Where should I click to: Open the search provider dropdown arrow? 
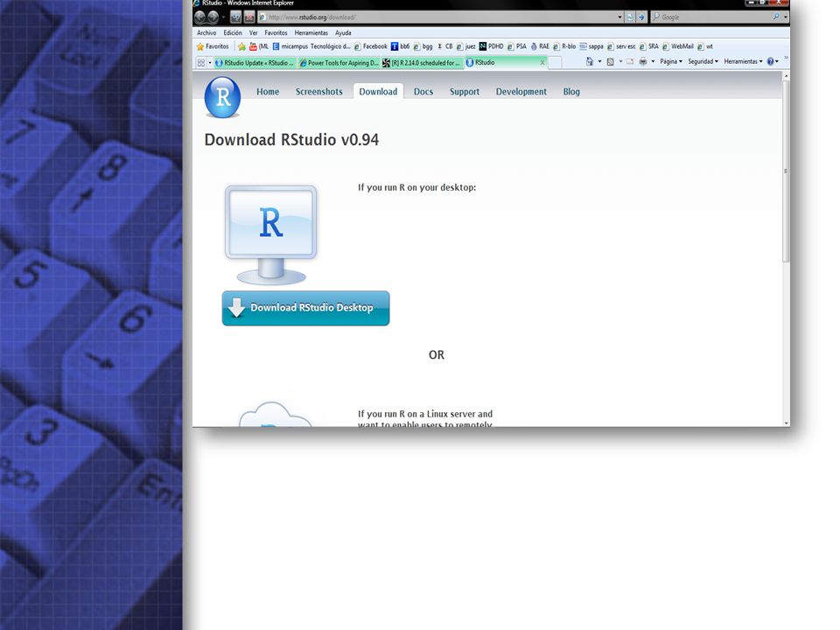point(786,17)
